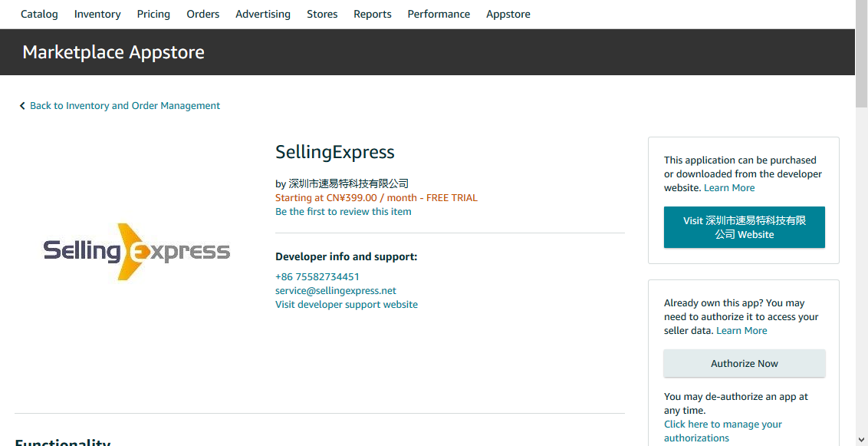Open 'Click here to manage your authorizations'
This screenshot has height=446, width=868.
click(722, 431)
